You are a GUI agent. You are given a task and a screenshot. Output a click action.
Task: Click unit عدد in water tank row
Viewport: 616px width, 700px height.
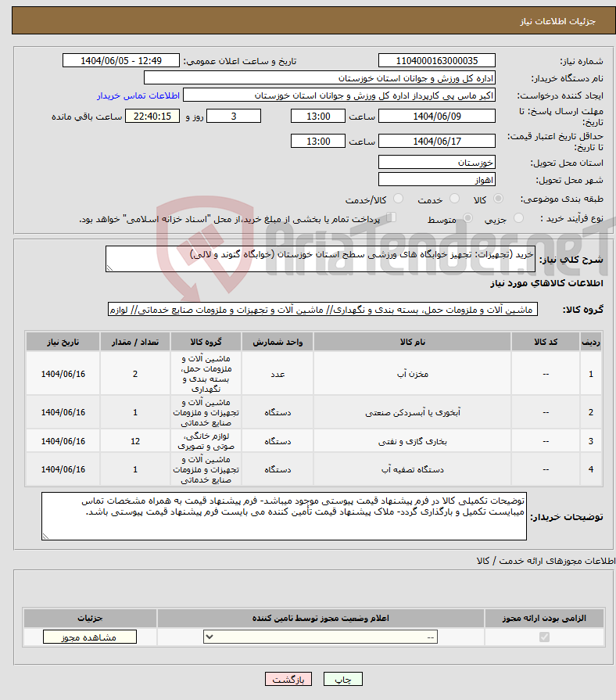(278, 374)
